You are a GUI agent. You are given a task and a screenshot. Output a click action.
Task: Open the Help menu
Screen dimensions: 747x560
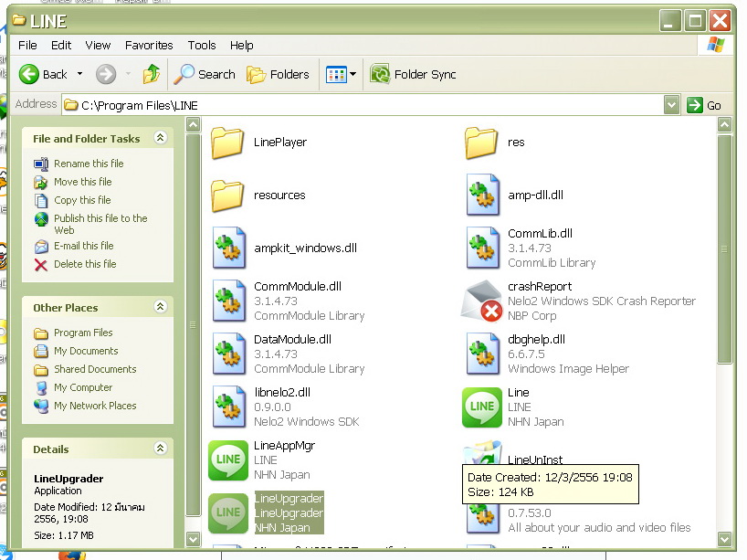click(241, 46)
